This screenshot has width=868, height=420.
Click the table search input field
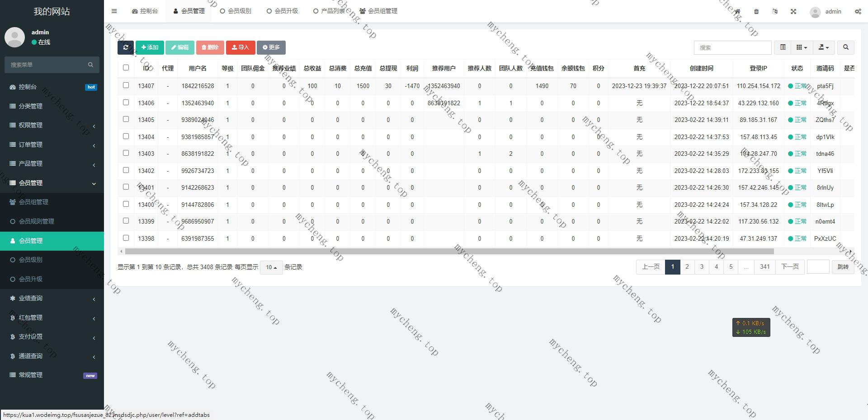click(x=732, y=47)
